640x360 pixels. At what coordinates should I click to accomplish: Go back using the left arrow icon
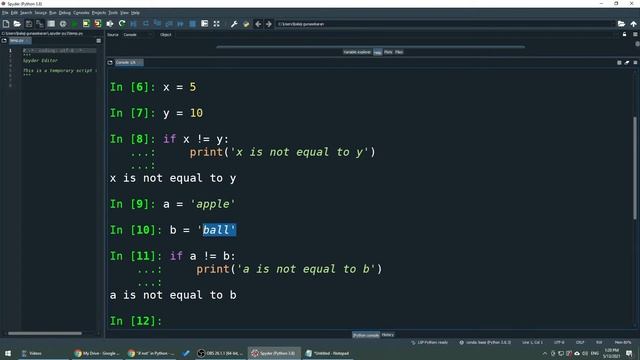click(x=258, y=24)
